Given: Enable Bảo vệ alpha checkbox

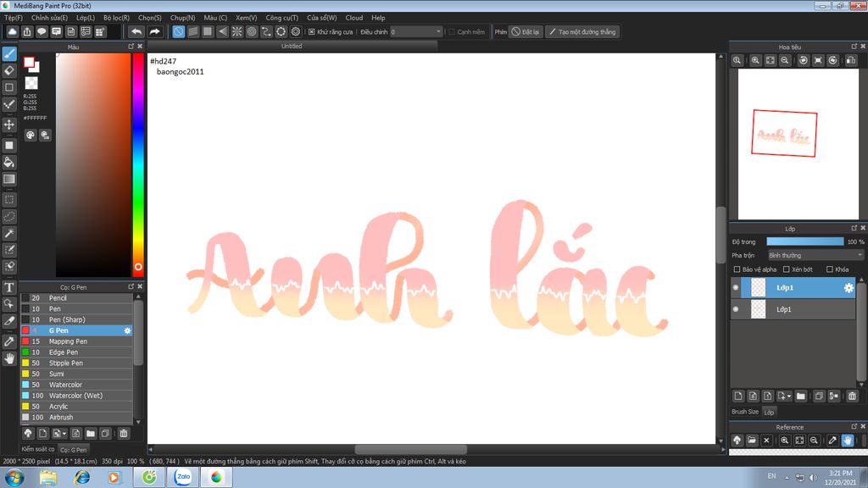Looking at the screenshot, I should (737, 269).
